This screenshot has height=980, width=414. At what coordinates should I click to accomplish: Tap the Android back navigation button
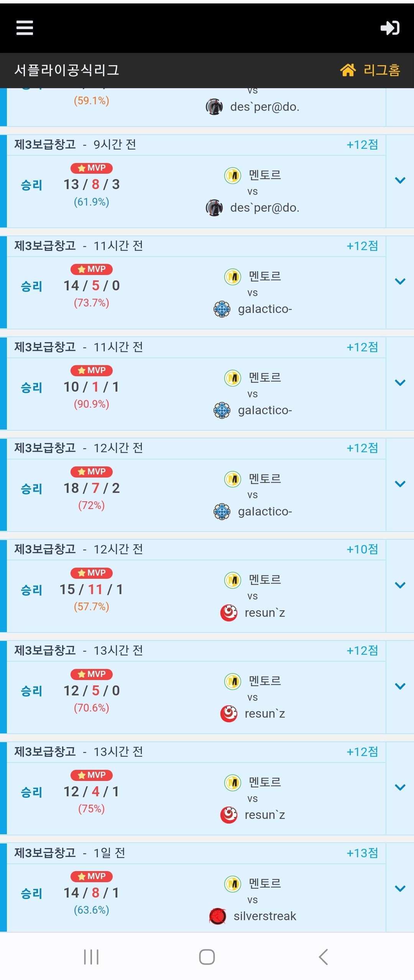pyautogui.click(x=323, y=957)
